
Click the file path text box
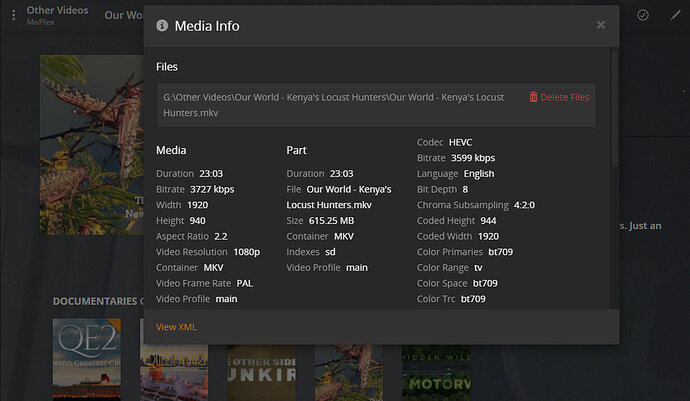(x=376, y=105)
